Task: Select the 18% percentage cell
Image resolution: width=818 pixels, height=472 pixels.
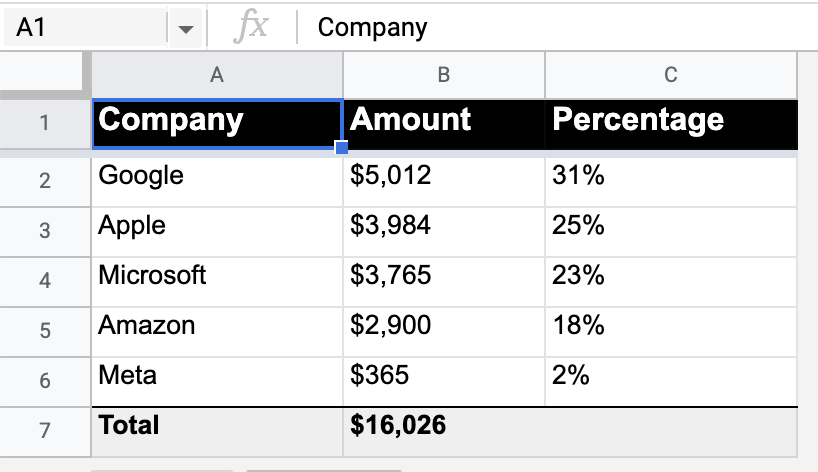Action: coord(670,327)
